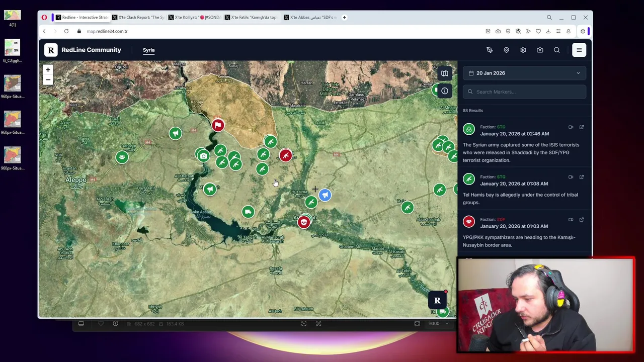Viewport: 644px width, 362px height.
Task: Open the browser heart bookmark icon
Action: coord(538,31)
